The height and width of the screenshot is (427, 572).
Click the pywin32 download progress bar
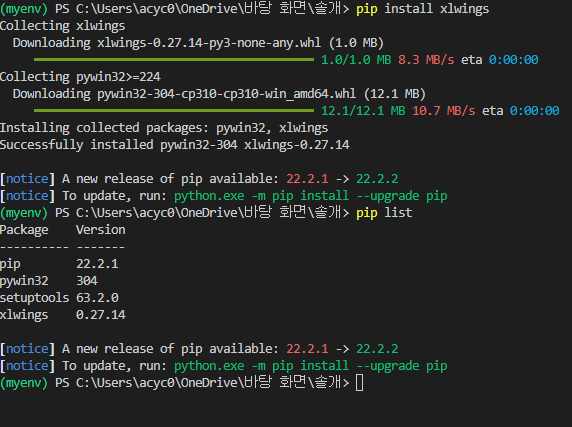(174, 110)
